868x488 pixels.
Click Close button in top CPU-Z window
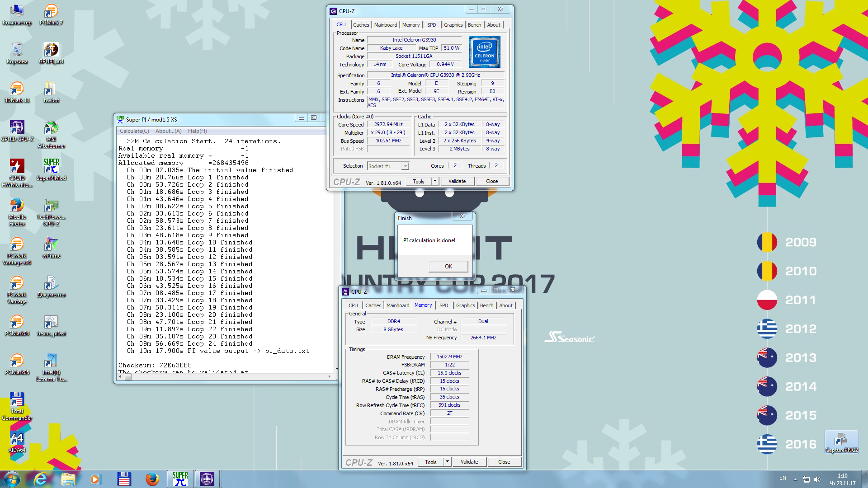click(x=492, y=181)
